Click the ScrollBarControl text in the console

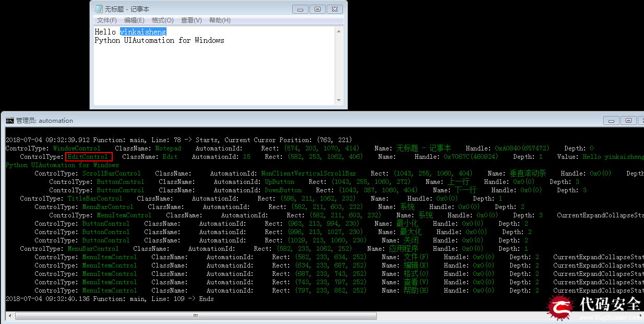pyautogui.click(x=112, y=173)
